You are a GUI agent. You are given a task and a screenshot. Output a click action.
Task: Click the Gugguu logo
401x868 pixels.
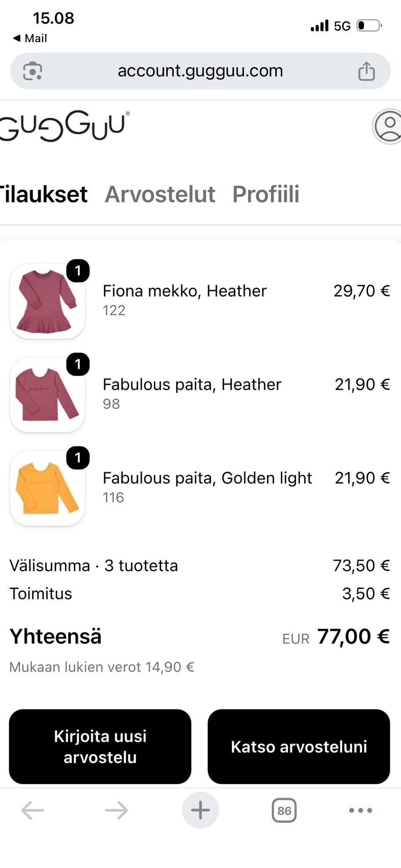(63, 126)
